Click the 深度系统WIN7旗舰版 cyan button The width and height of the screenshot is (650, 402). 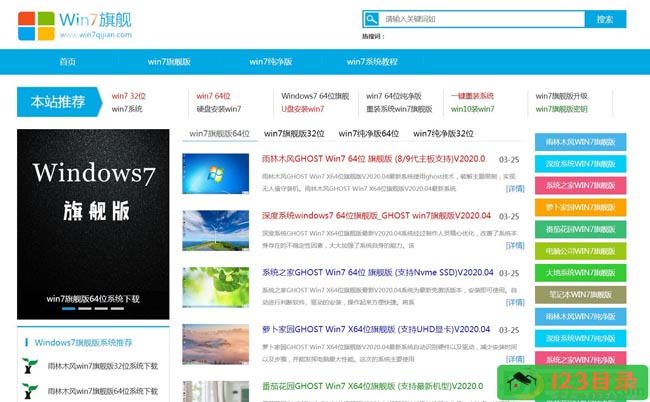pos(580,164)
